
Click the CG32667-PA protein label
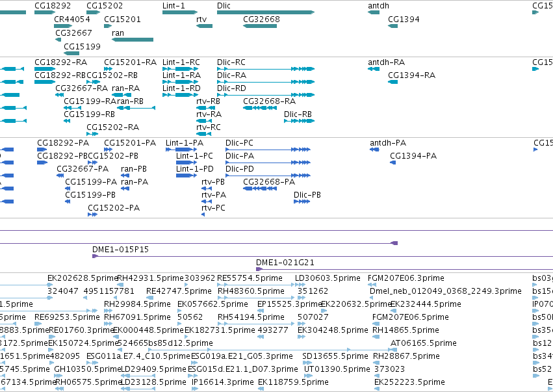click(x=83, y=169)
